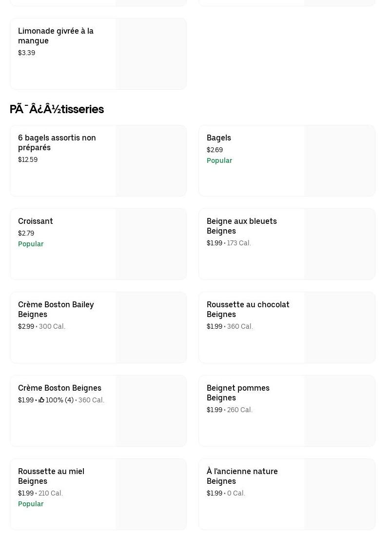Open the Limonade givrée card image placeholder
Screen dimensions: 392x536
(151, 54)
